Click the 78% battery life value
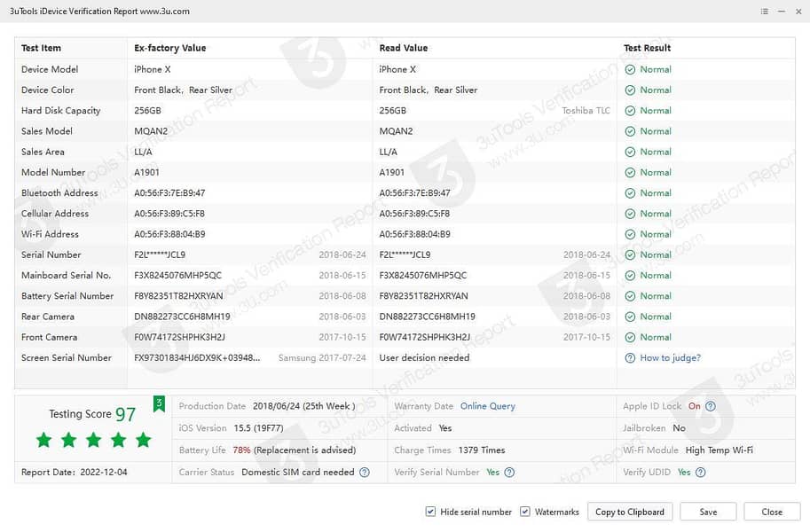The width and height of the screenshot is (810, 532). [x=242, y=450]
